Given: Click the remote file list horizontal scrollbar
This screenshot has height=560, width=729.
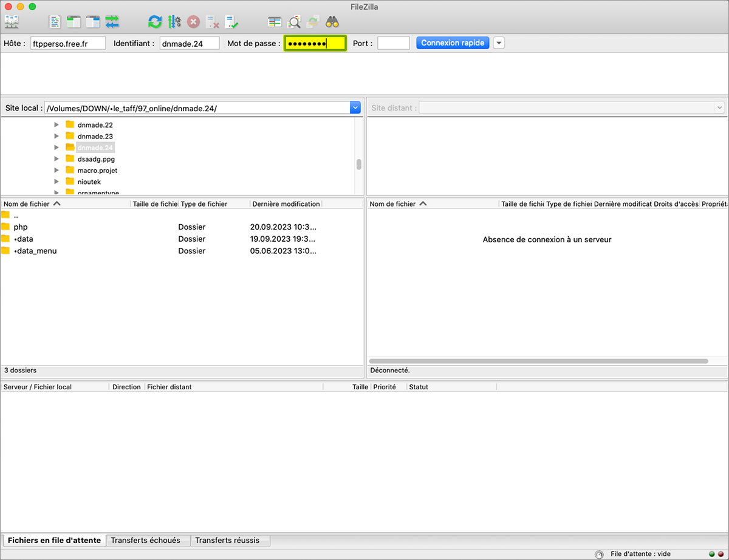Looking at the screenshot, I should pos(538,361).
